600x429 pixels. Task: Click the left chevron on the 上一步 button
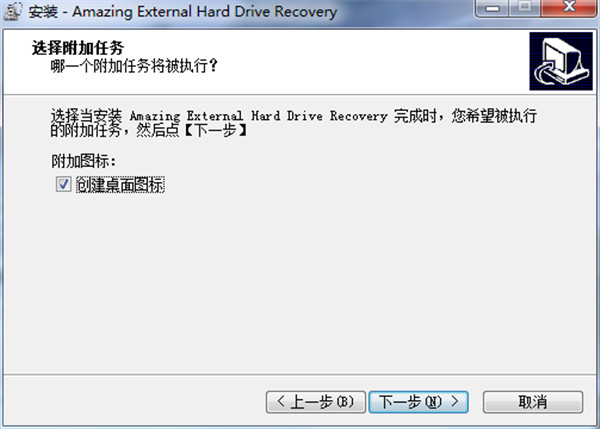[x=280, y=401]
